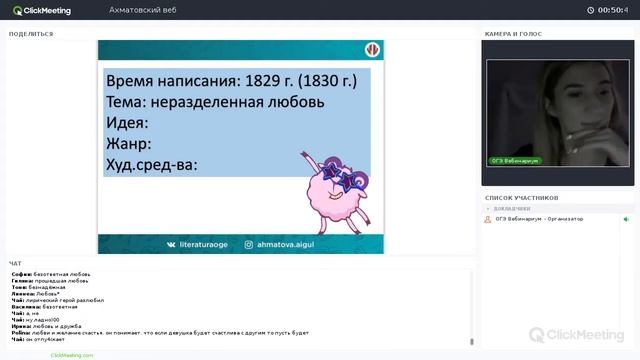Click ahmatova.aigul text on slide

tap(286, 244)
